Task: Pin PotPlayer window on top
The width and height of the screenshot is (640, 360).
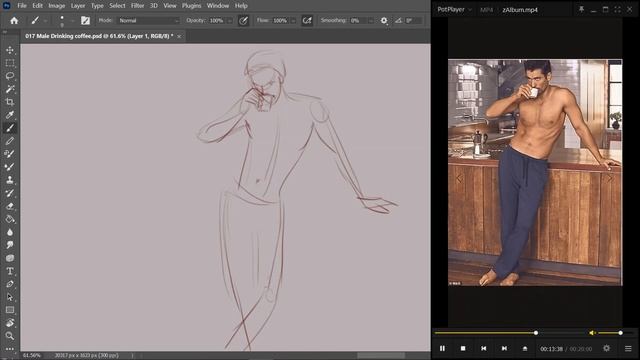Action: (x=581, y=9)
